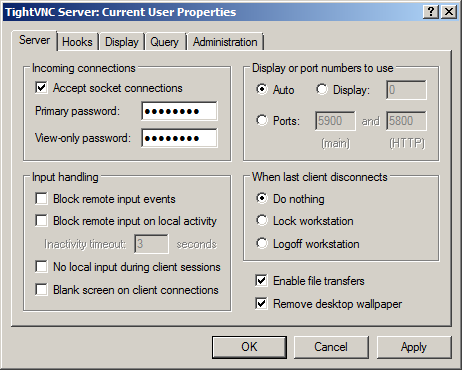Image resolution: width=462 pixels, height=370 pixels.
Task: Click the Input handling group label
Action: tap(65, 177)
